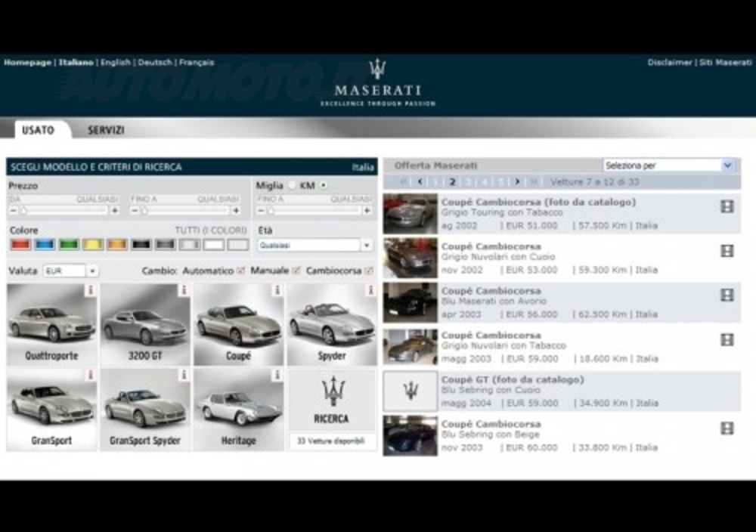Click the info icon on the Heritage tile

(277, 375)
